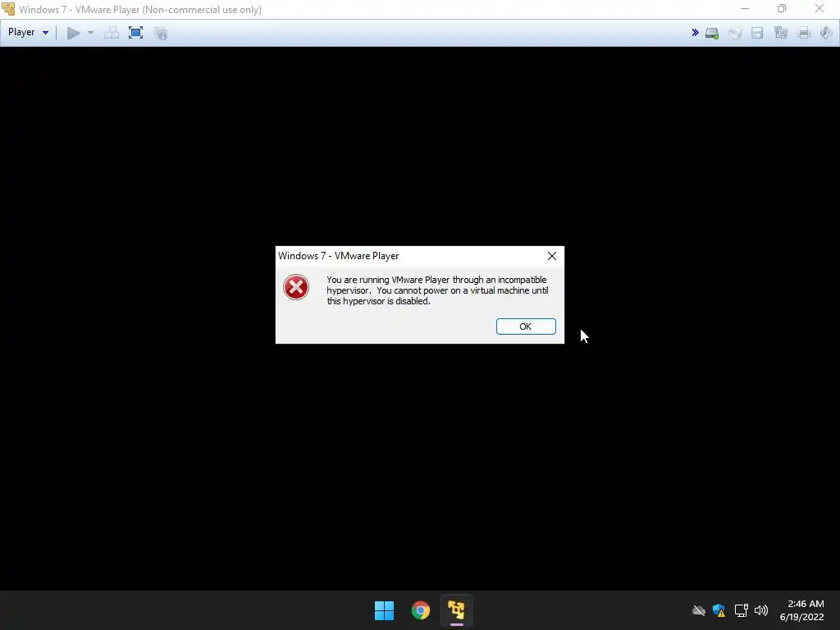Click the VMware icon in title bar
Screen dimensions: 840x630
click(x=8, y=9)
